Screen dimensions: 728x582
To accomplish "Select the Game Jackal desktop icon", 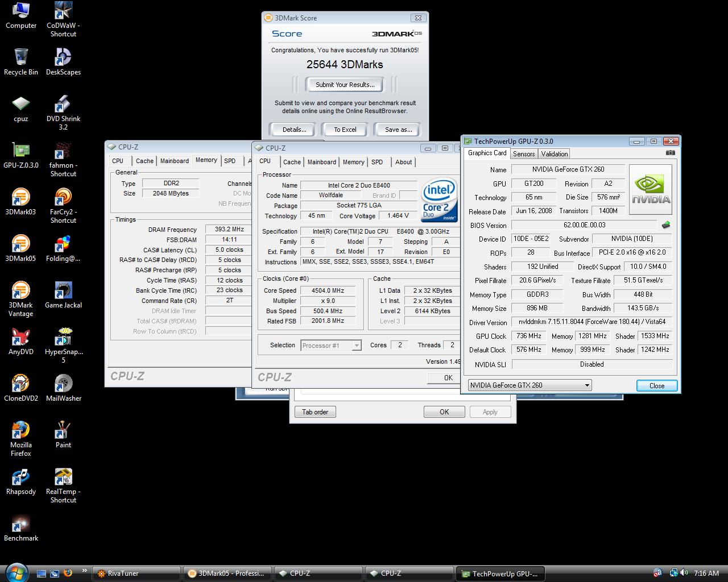I will coord(63,295).
